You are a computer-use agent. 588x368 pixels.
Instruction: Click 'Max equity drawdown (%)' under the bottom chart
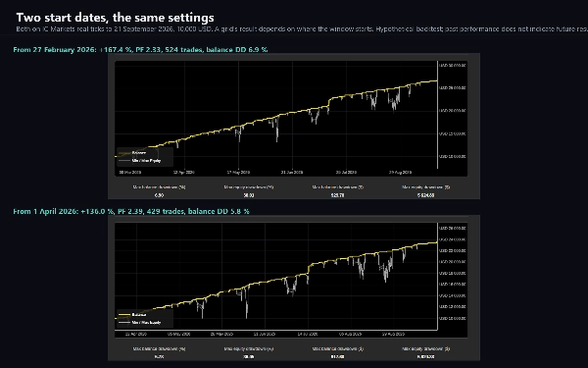coord(249,348)
